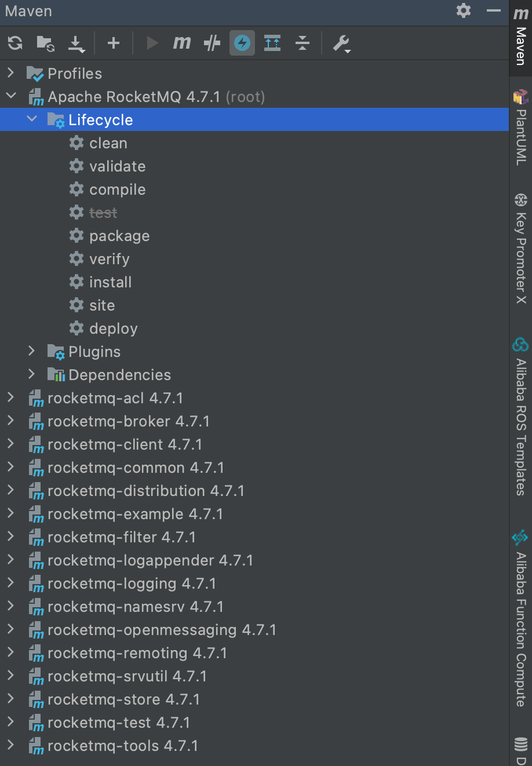The image size is (532, 766).
Task: Collapse the Lifecycle node
Action: [32, 119]
